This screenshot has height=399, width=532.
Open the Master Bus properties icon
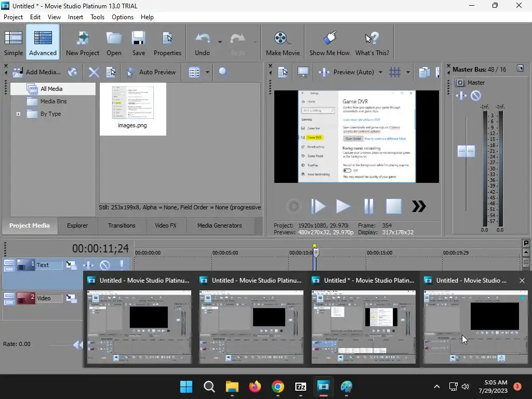point(520,68)
